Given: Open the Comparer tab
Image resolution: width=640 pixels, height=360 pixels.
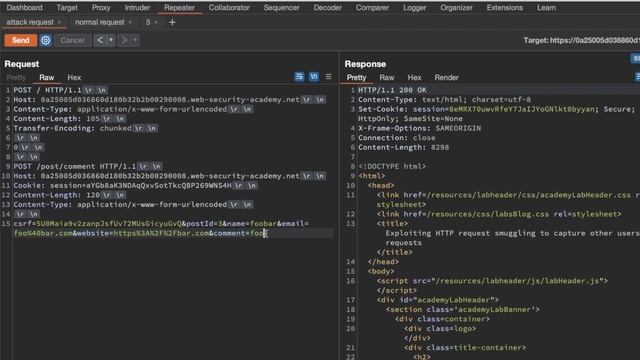Looking at the screenshot, I should pos(372,8).
